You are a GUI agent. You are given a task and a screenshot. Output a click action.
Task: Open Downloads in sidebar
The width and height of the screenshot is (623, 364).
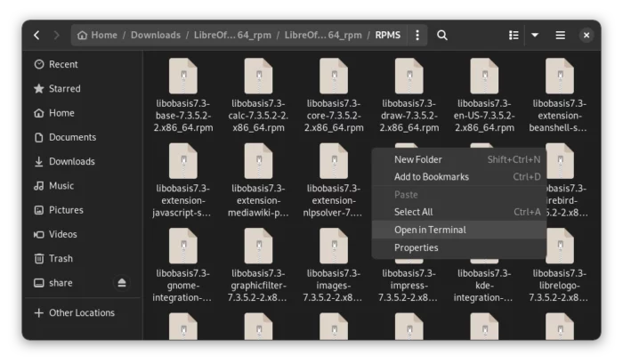click(x=82, y=161)
